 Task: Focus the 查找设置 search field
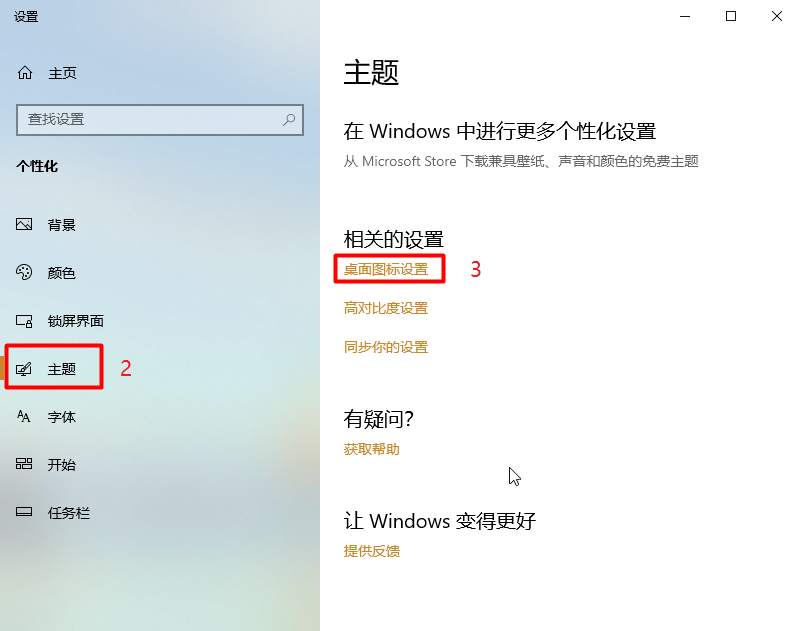click(x=160, y=120)
